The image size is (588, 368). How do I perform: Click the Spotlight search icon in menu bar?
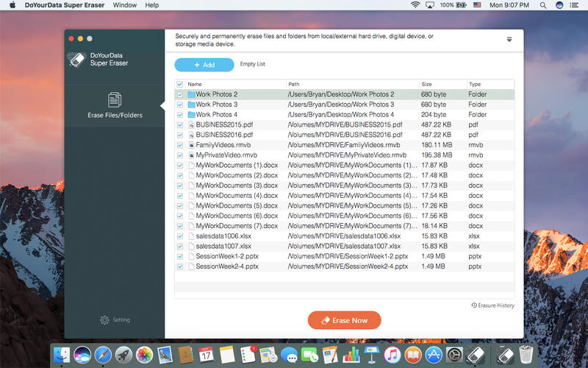(543, 5)
